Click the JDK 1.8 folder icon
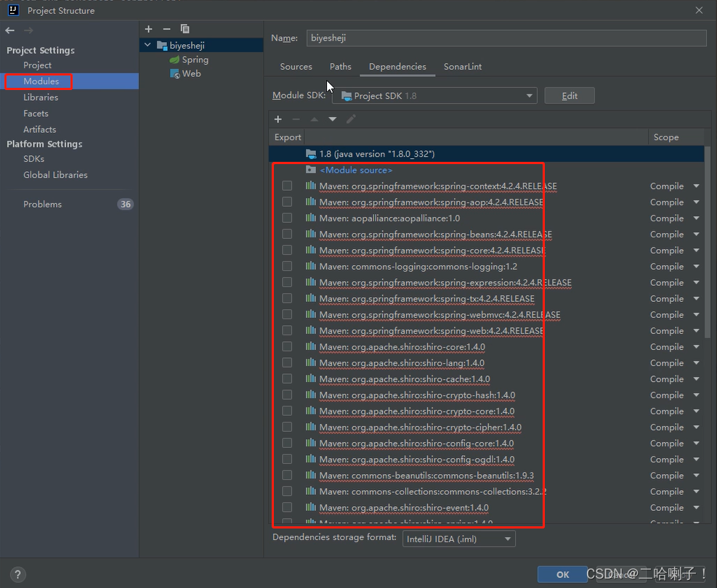717x588 pixels. (311, 154)
